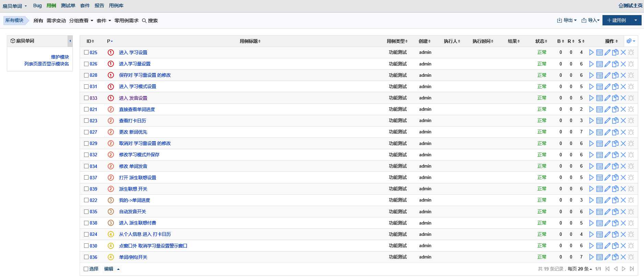
Task: Copy case 031 with copy icon
Action: coord(615,86)
